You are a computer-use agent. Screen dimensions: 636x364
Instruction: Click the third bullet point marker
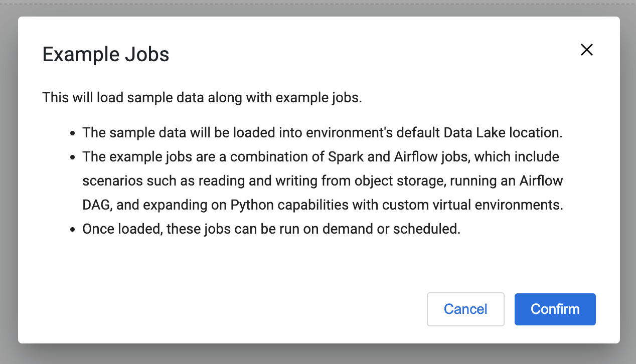coord(73,230)
